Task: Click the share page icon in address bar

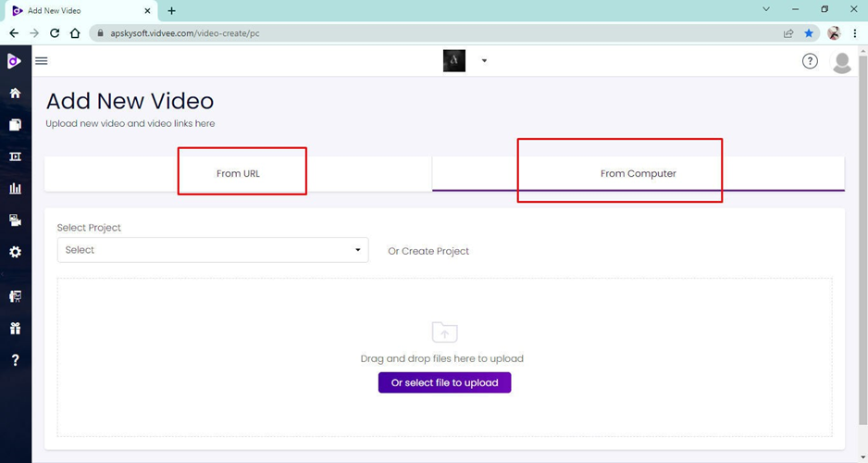Action: click(x=788, y=33)
